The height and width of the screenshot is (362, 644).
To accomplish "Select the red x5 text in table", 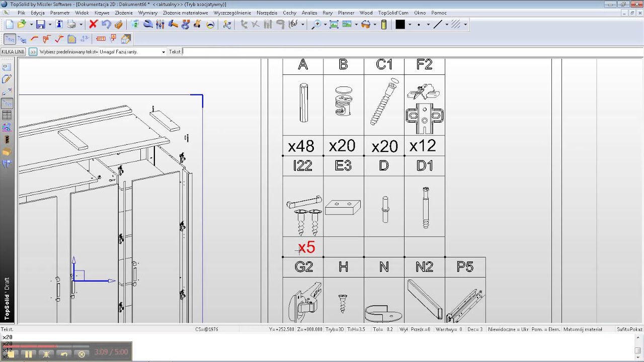I will pos(306,247).
